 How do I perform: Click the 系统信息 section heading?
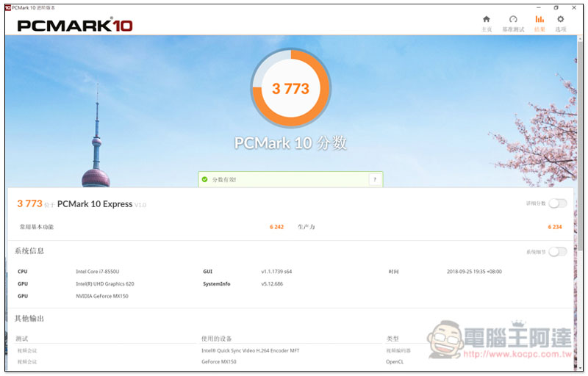(x=29, y=251)
